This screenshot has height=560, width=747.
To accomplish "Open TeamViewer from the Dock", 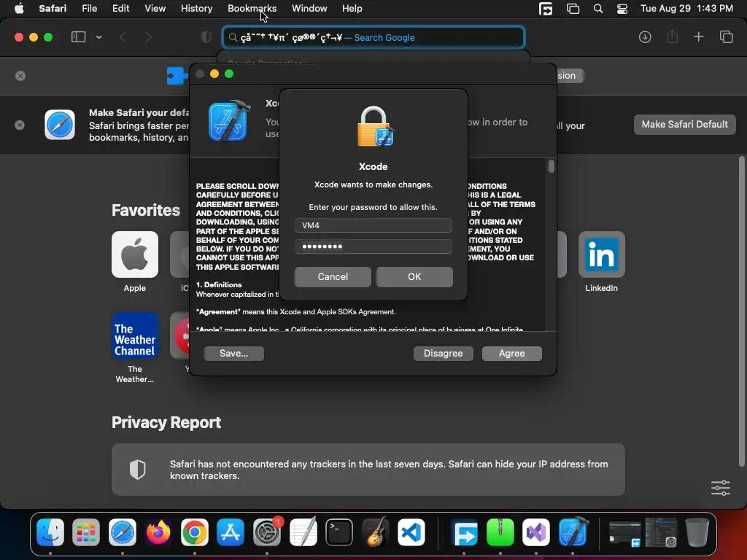I will coord(464,532).
